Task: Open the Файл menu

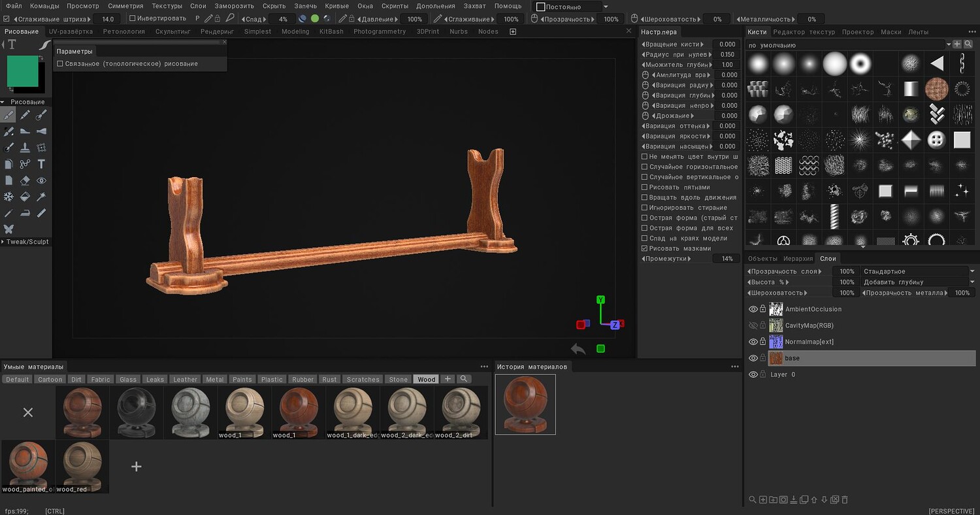Action: click(x=14, y=6)
